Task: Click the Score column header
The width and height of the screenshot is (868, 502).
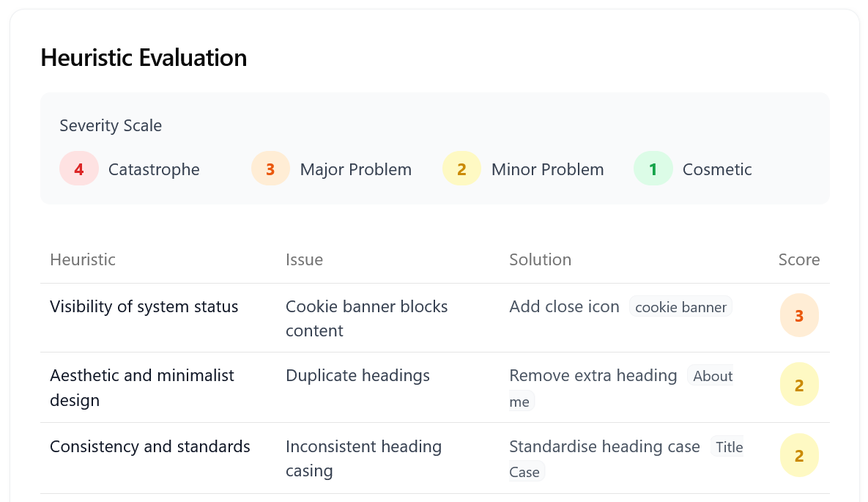Action: (798, 259)
